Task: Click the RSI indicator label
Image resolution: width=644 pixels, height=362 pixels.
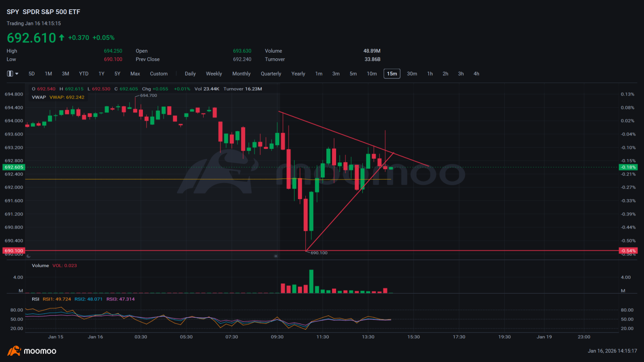Action: point(35,299)
